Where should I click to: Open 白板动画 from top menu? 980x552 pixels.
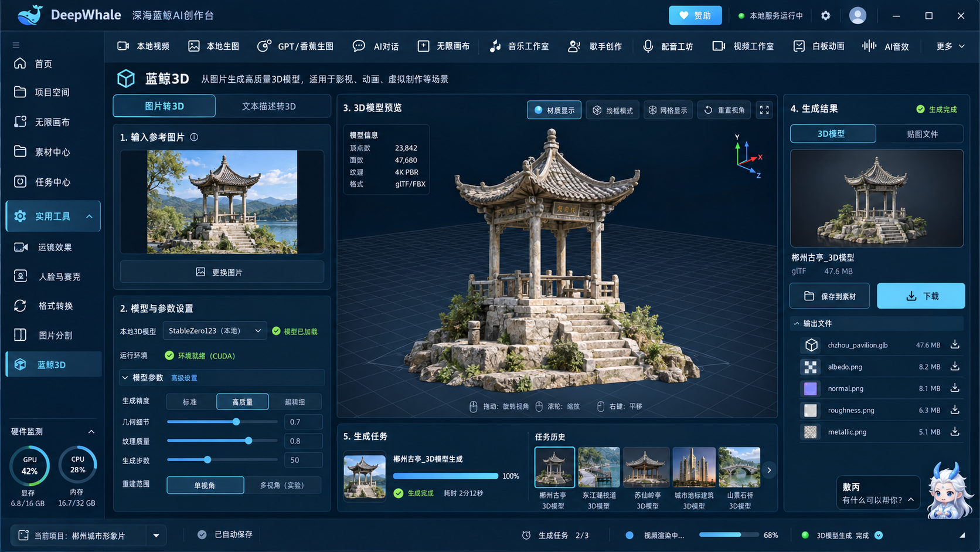click(x=819, y=46)
